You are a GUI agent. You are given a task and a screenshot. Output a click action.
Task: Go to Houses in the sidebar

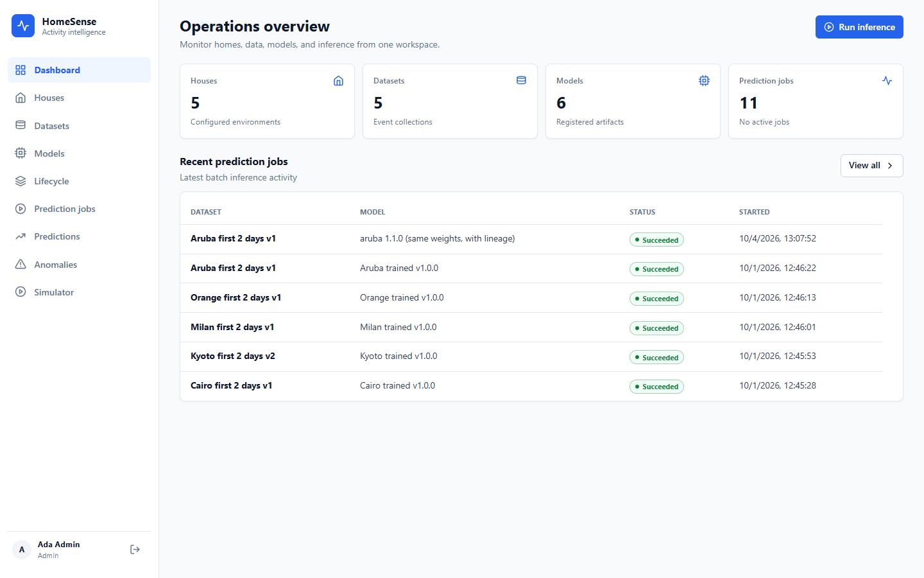(x=79, y=98)
